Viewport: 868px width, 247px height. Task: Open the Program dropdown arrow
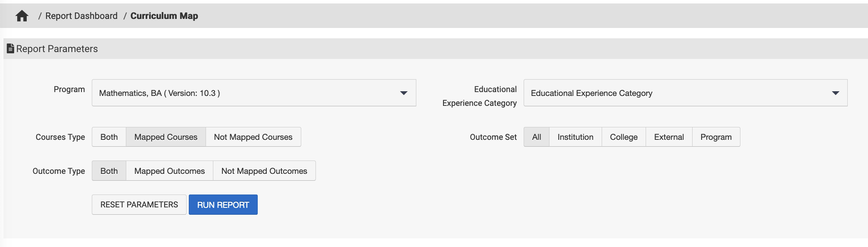coord(403,93)
